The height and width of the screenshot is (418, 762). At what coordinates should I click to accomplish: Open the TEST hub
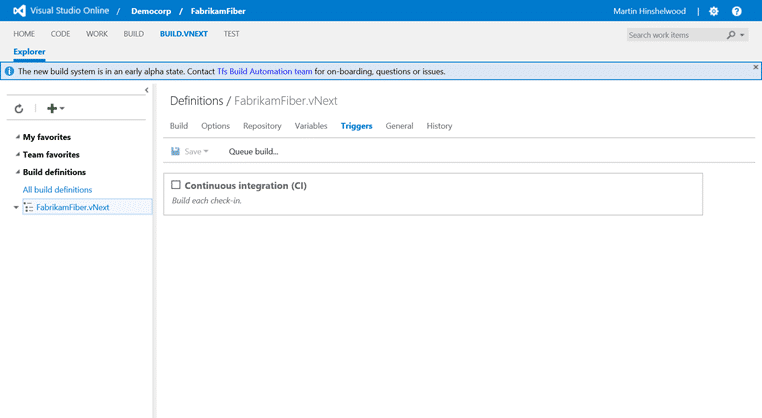pyautogui.click(x=231, y=34)
